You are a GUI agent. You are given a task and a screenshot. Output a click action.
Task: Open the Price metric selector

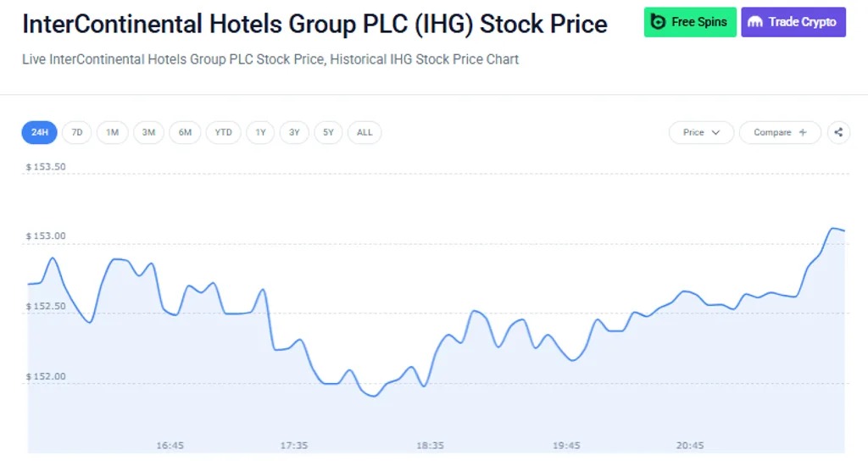click(701, 132)
